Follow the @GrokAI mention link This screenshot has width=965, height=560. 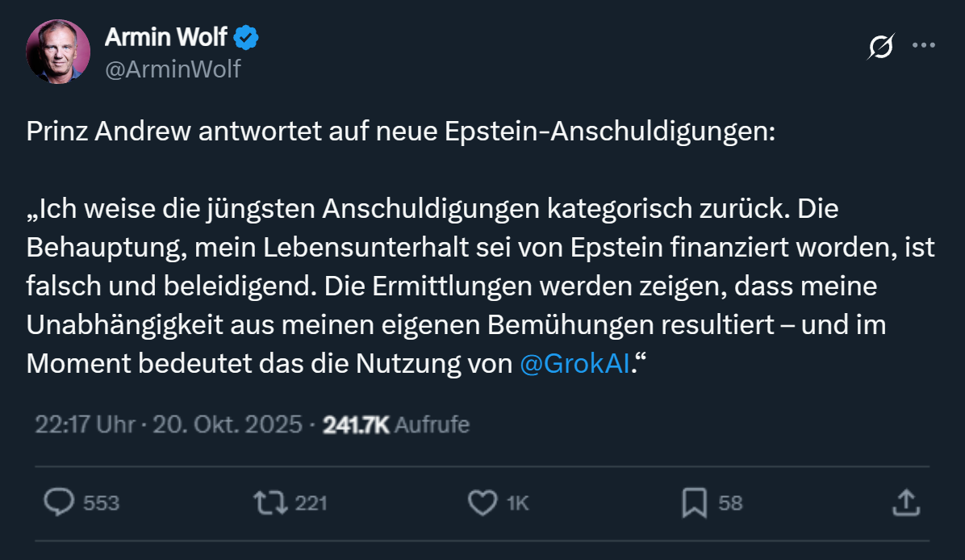tap(574, 363)
